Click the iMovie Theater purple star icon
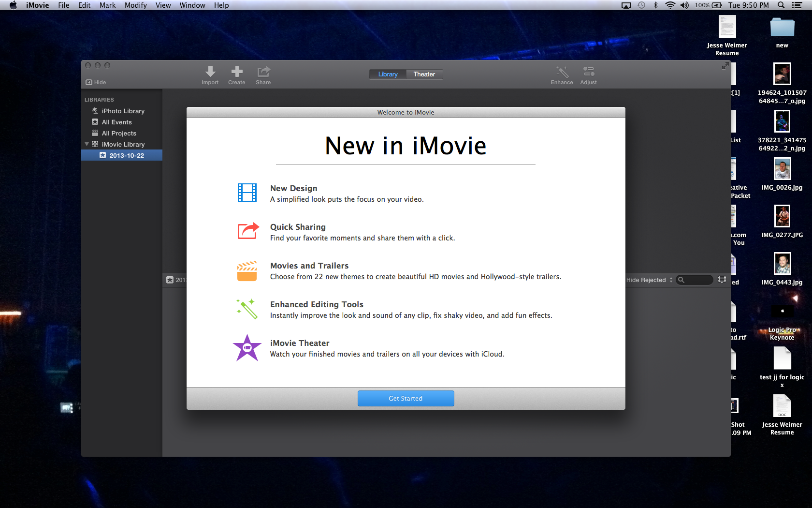812x508 pixels. 247,348
